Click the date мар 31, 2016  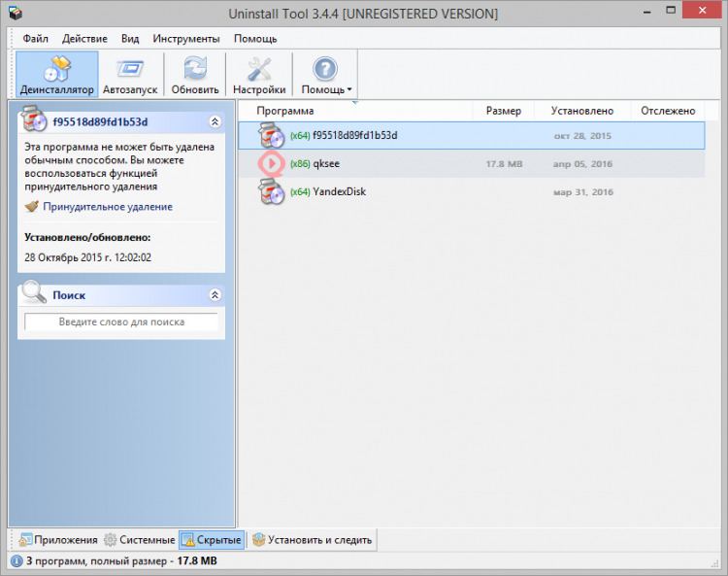(583, 192)
